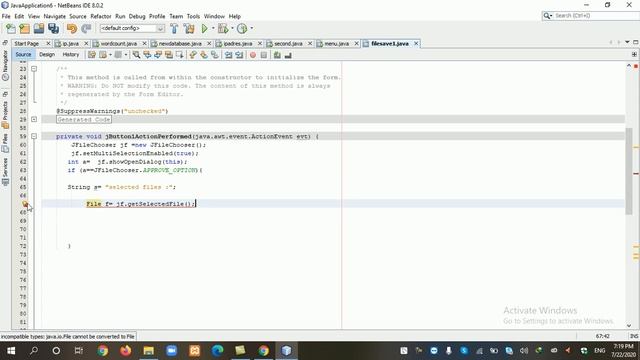Profile the project with the clock icon

(x=242, y=29)
